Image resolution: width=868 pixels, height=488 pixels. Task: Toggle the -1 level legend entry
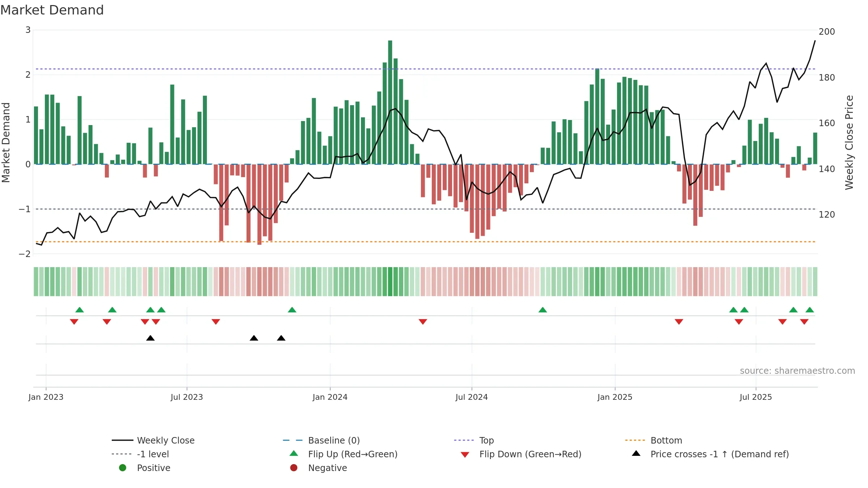coord(140,454)
